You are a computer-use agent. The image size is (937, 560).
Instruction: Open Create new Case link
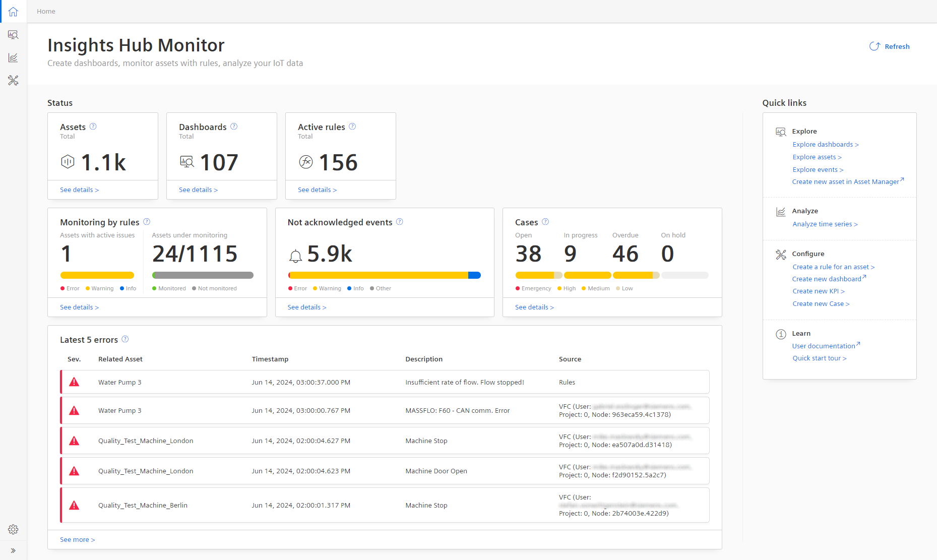click(x=821, y=304)
